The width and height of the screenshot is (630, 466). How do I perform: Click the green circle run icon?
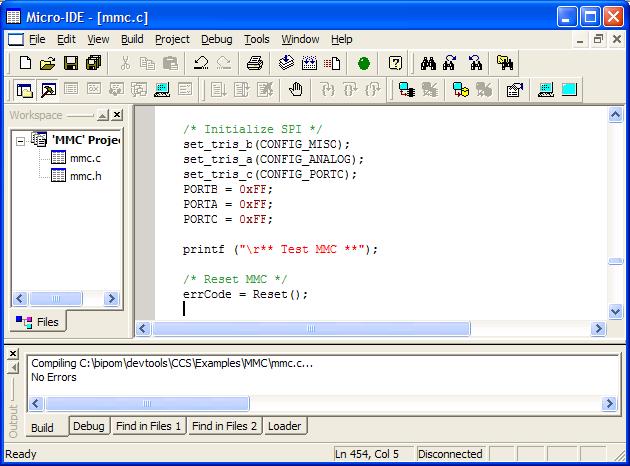click(364, 63)
